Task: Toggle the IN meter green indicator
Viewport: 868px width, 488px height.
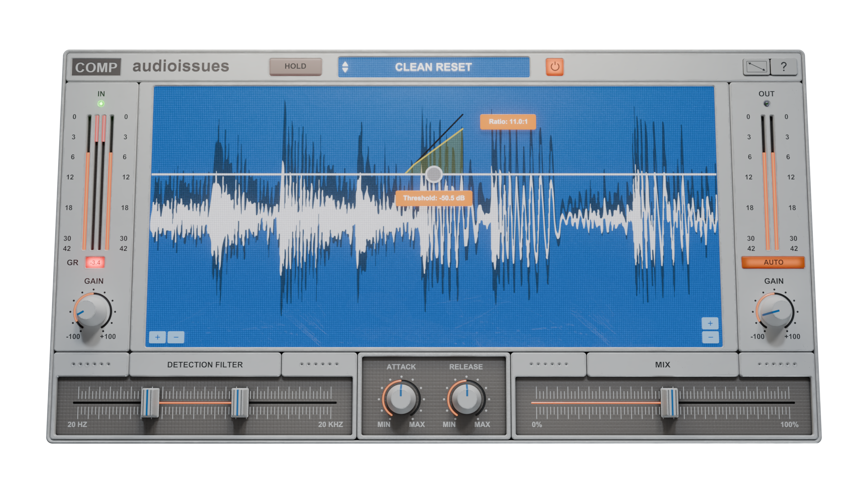Action: [101, 103]
